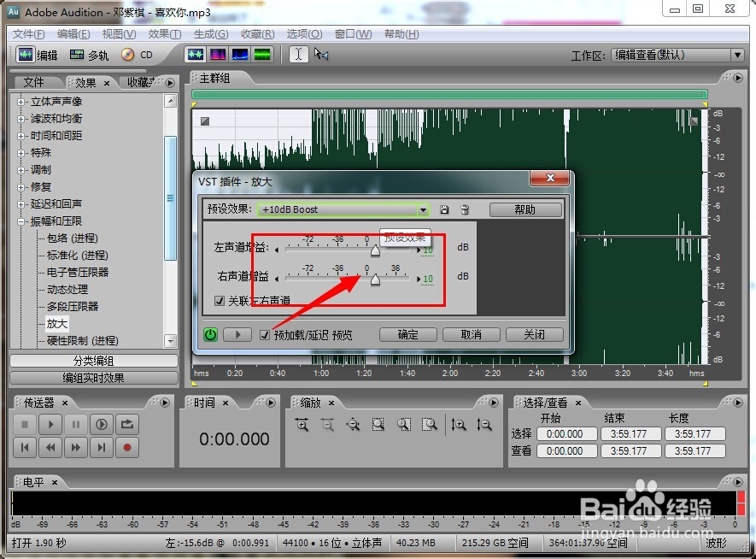This screenshot has width=756, height=559.
Task: Toggle loop playback in transport
Action: pyautogui.click(x=126, y=425)
